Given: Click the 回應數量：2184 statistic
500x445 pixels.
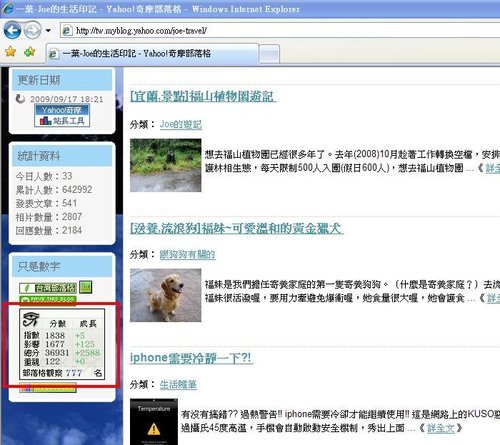Looking at the screenshot, I should pyautogui.click(x=49, y=230).
